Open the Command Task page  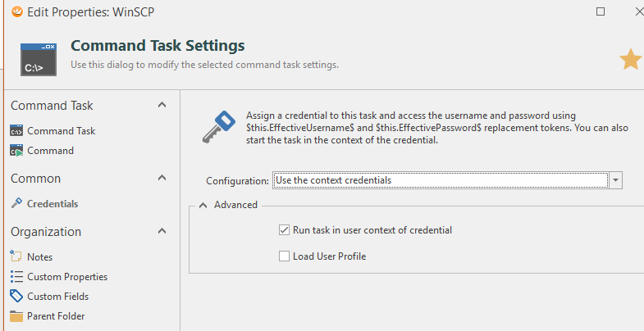click(61, 131)
